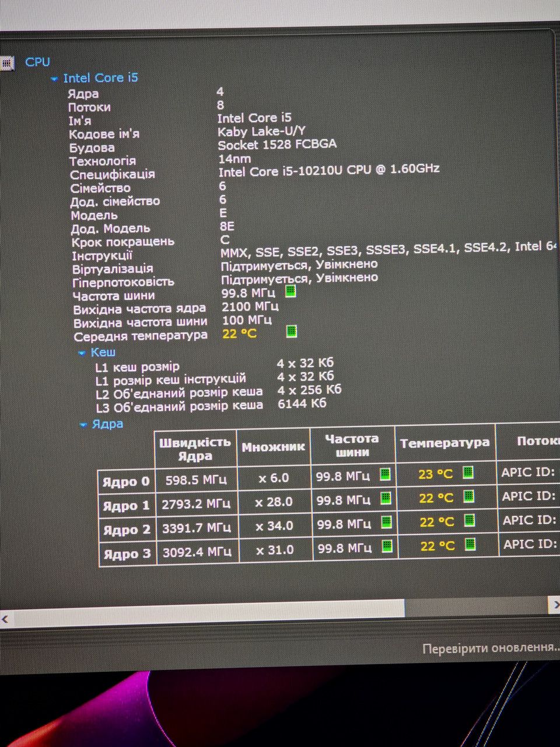Click the x 34.0 multiplier cell
The height and width of the screenshot is (747, 560).
[x=275, y=526]
